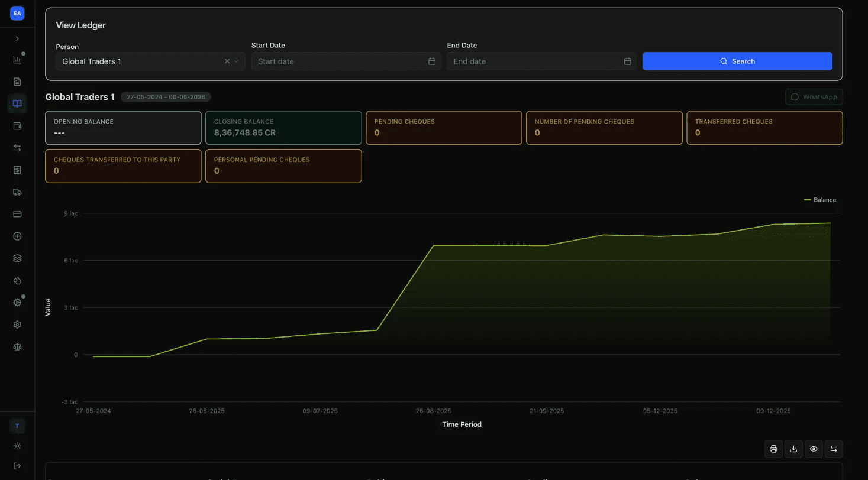Select the open-book ledger icon in sidebar

point(17,104)
